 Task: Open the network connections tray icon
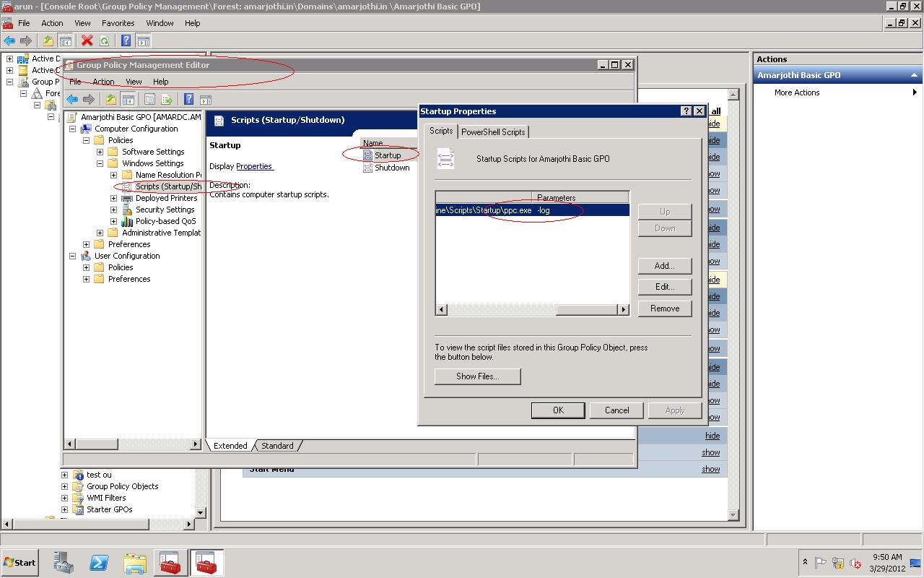coord(838,562)
